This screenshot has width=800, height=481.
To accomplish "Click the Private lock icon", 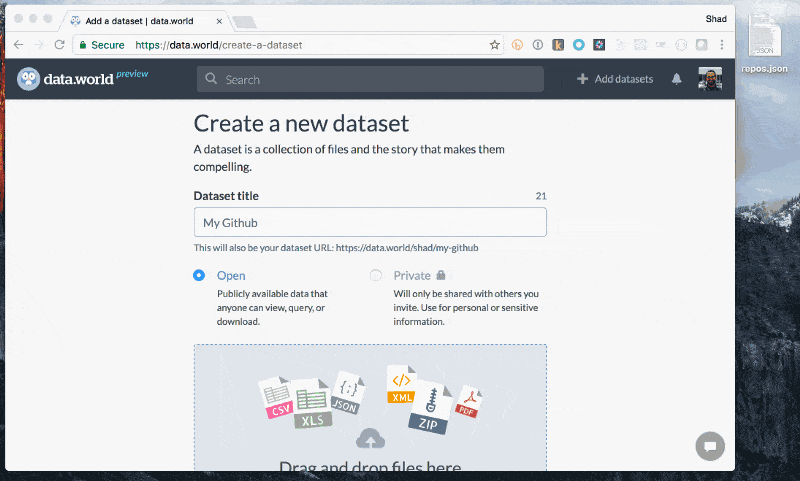I will (x=441, y=275).
